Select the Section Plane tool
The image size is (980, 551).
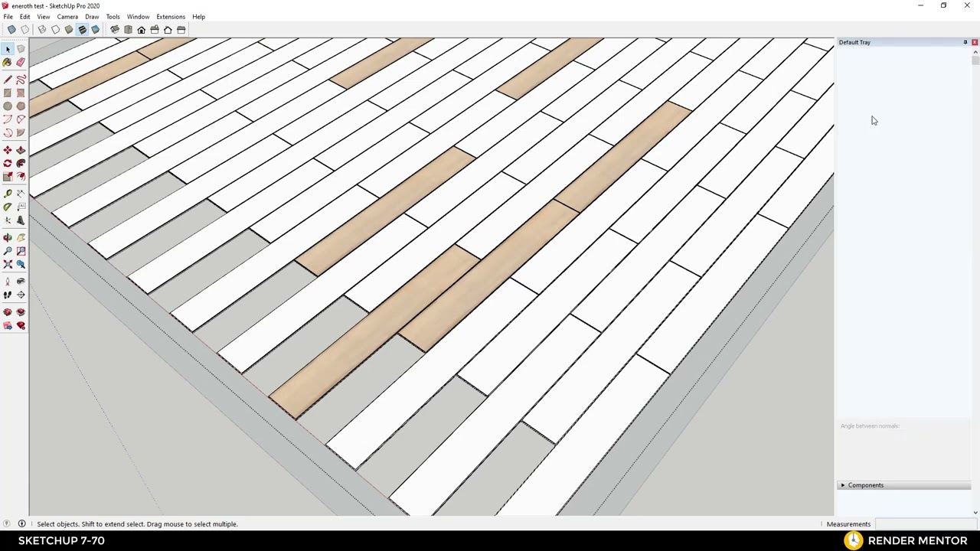[21, 295]
